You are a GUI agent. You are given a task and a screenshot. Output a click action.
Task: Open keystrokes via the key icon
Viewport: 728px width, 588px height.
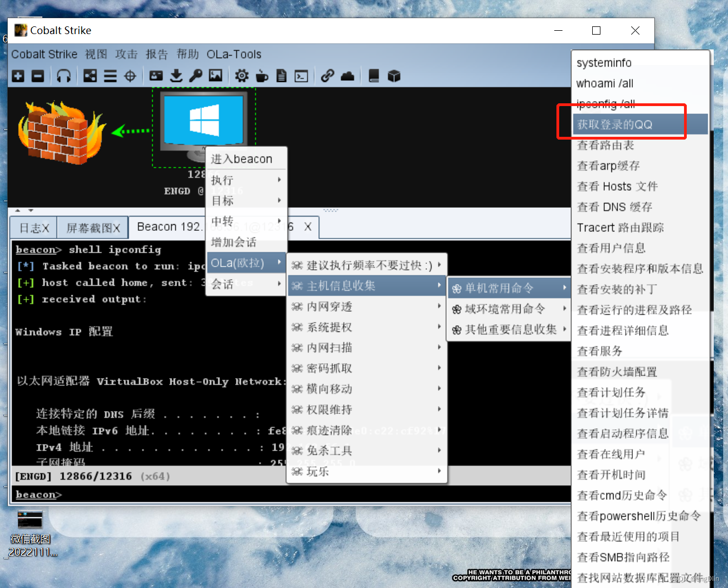click(196, 76)
